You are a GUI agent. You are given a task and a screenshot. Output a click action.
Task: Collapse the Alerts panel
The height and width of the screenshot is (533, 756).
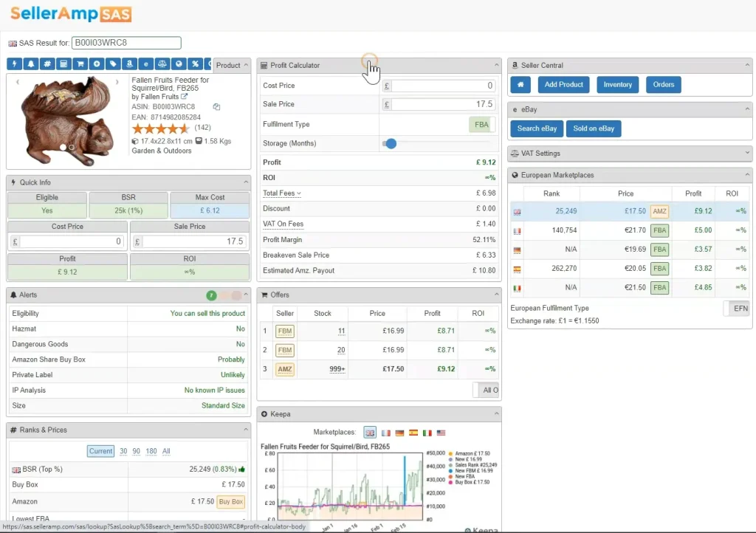(x=246, y=295)
